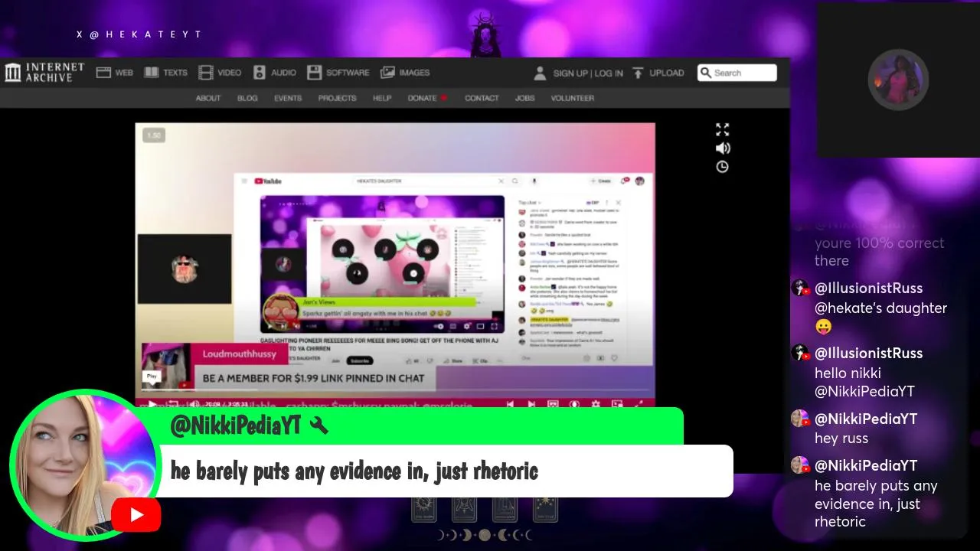Open the EVENTS menu item

click(288, 98)
